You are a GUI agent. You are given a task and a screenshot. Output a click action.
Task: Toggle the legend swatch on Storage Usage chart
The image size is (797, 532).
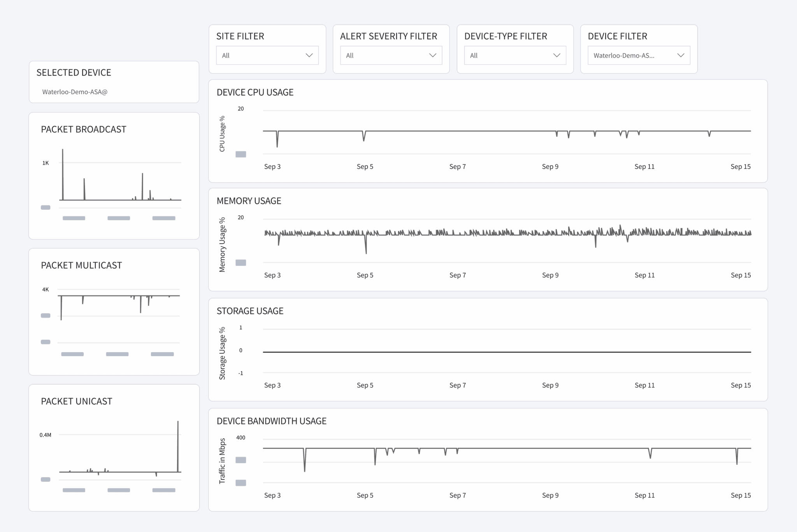tap(241, 373)
